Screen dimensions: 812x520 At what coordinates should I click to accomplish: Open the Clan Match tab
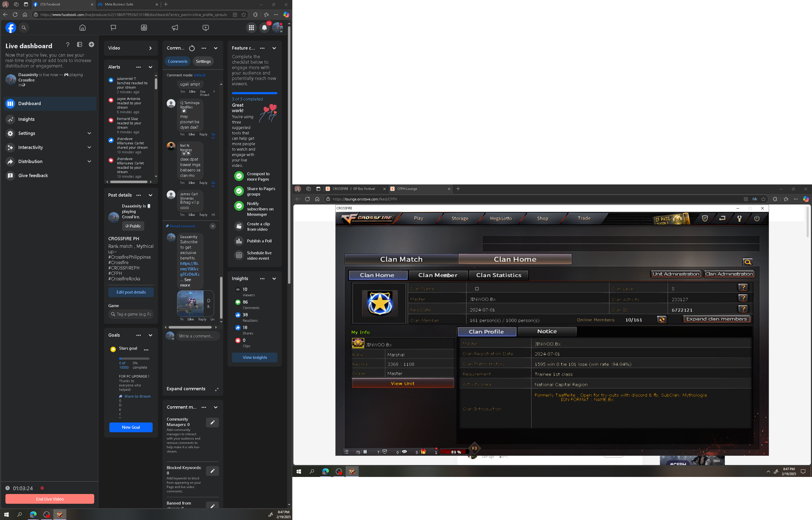point(401,259)
